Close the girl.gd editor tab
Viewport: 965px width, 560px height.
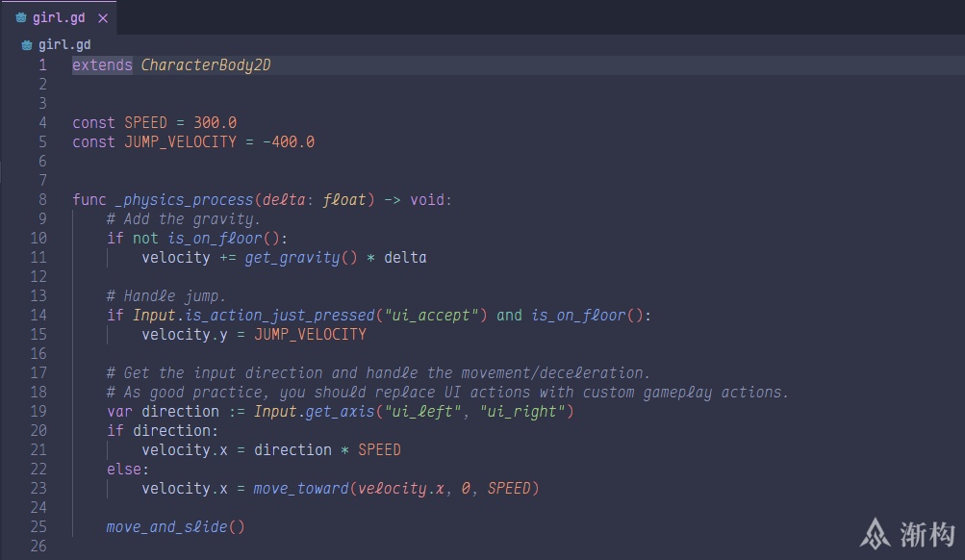[103, 18]
